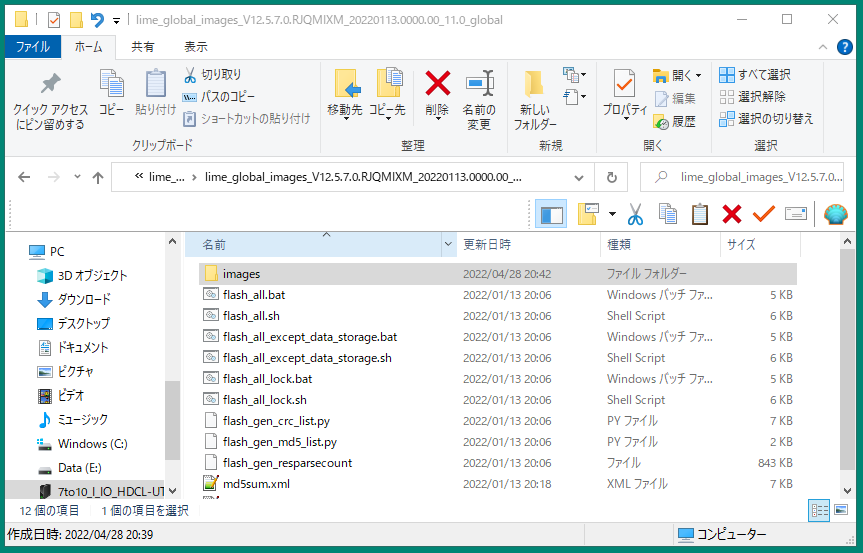Expand the Open (開く) dropdown arrow
The width and height of the screenshot is (863, 553).
[698, 75]
